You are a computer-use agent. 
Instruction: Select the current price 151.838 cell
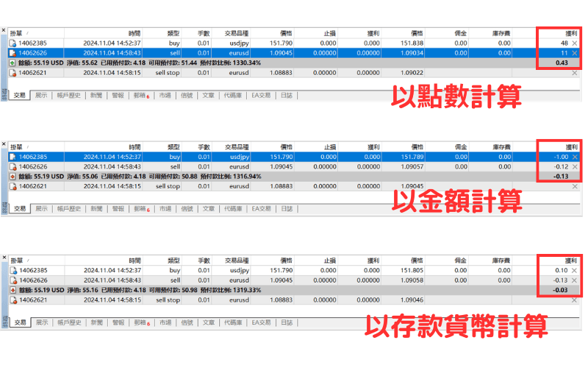click(x=412, y=43)
